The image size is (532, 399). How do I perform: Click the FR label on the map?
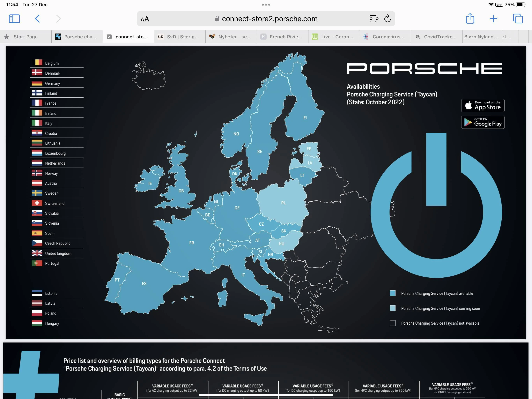pyautogui.click(x=191, y=243)
